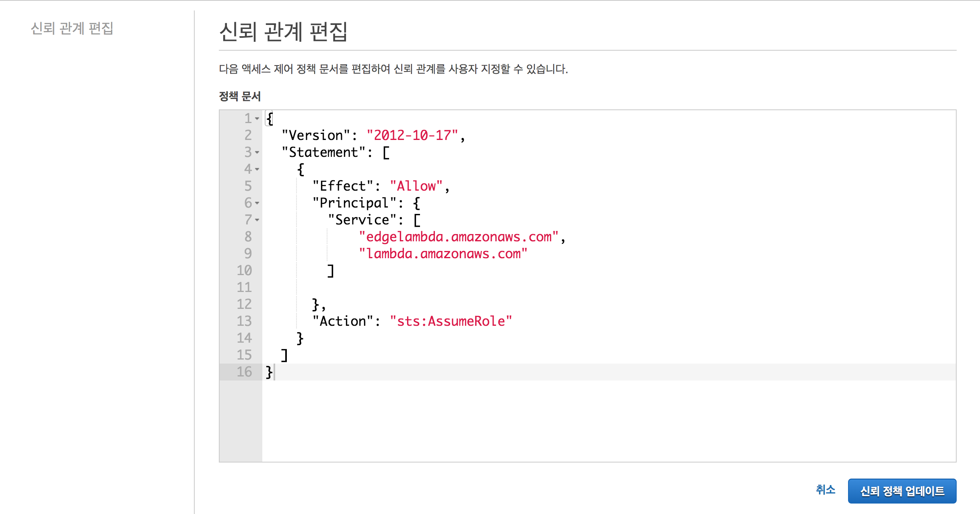This screenshot has width=980, height=514.
Task: Click the 취소 cancel link
Action: (825, 489)
